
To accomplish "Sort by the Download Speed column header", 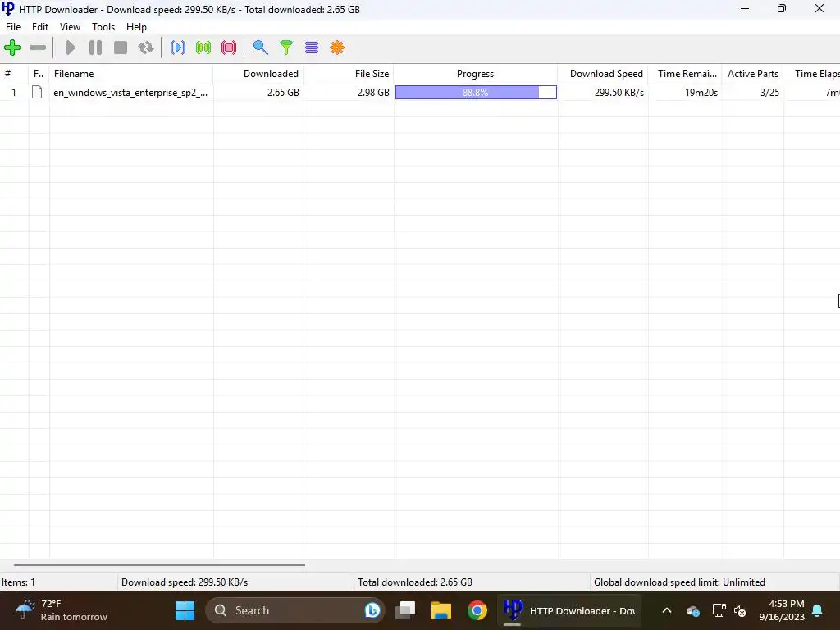I will 603,73.
